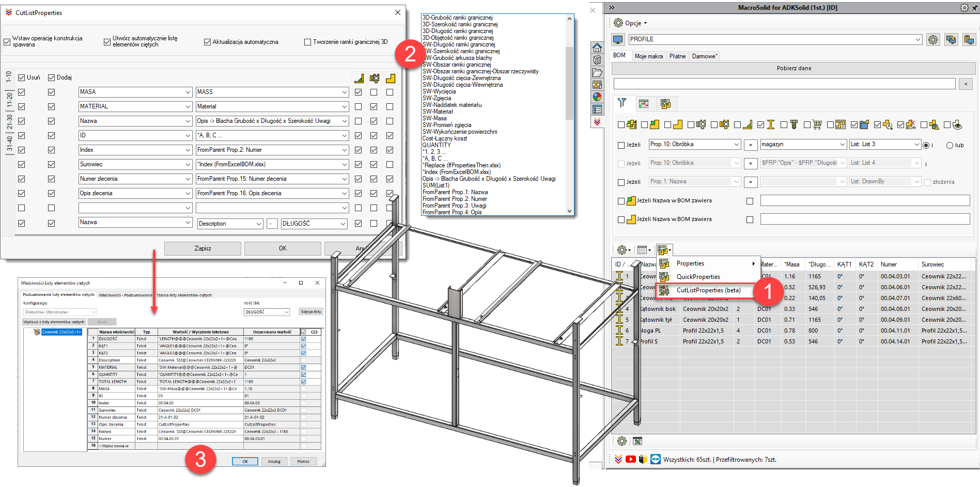Pin the MacroSolid panel with pushpin icon
Image resolution: width=980 pixels, height=487 pixels.
pyautogui.click(x=974, y=8)
